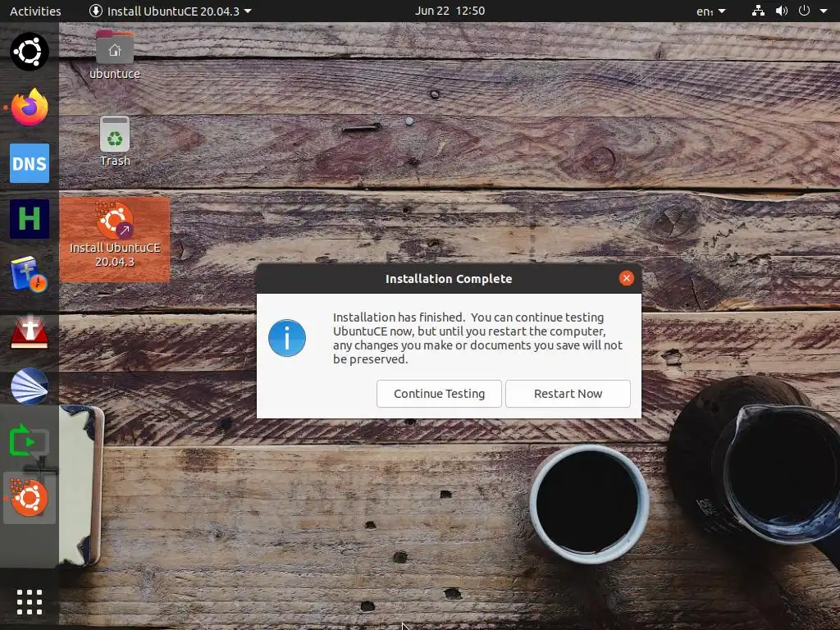Select the running UbuntuCE installer dock icon
Image resolution: width=840 pixels, height=630 pixels.
(x=30, y=498)
